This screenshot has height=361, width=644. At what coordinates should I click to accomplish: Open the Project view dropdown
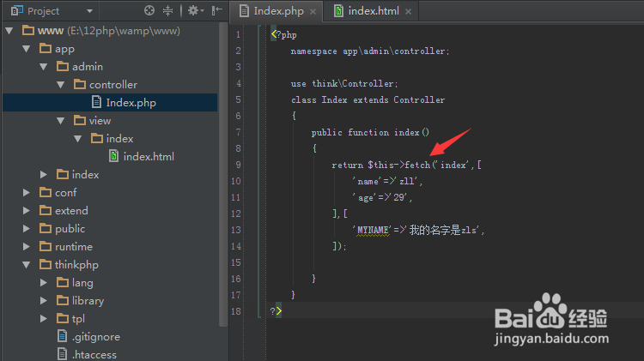pyautogui.click(x=89, y=11)
